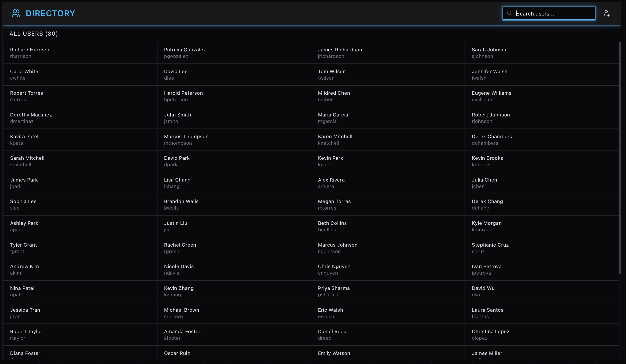Open Megan Torres user card
This screenshot has width=626, height=364.
(x=388, y=205)
